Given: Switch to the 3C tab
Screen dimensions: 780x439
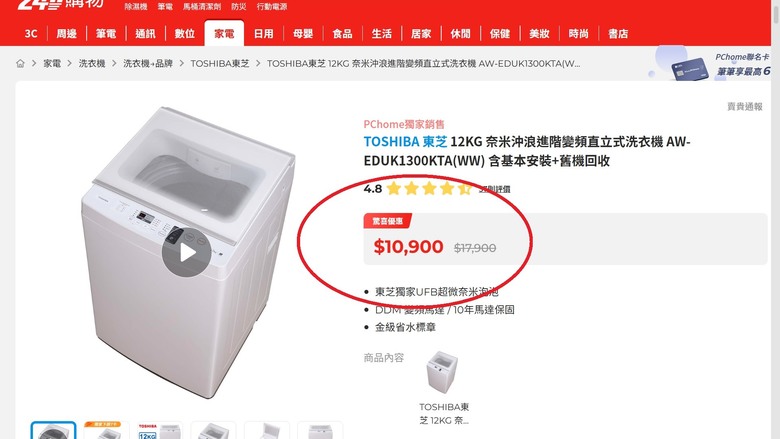Looking at the screenshot, I should (x=31, y=33).
